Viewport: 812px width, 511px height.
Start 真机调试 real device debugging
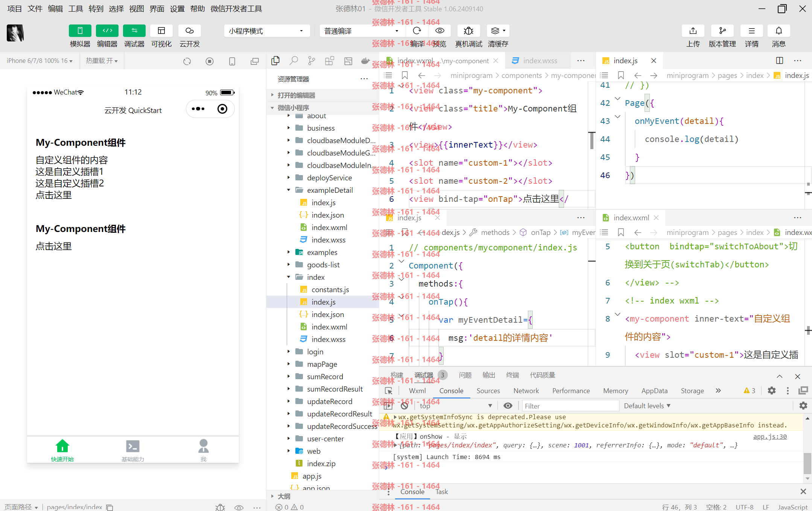pyautogui.click(x=468, y=31)
